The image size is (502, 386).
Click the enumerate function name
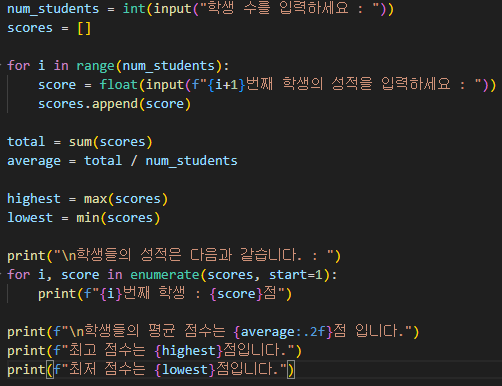tap(165, 275)
